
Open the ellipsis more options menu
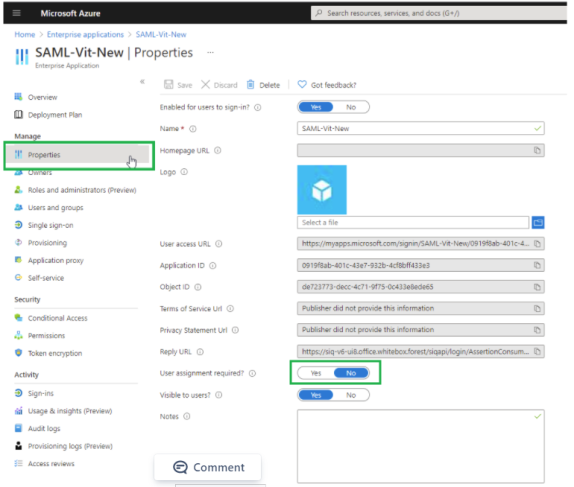tap(210, 52)
